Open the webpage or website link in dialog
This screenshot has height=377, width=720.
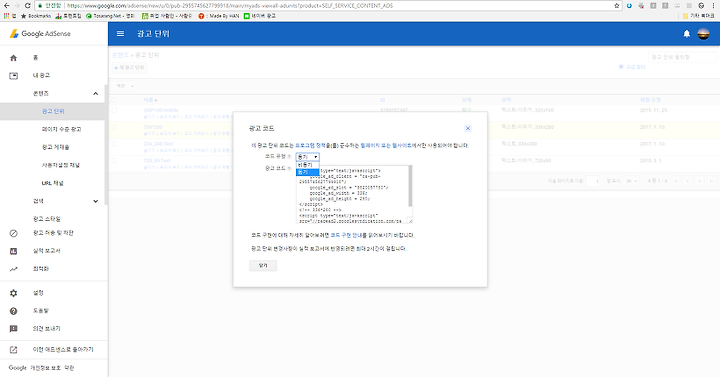tap(386, 146)
